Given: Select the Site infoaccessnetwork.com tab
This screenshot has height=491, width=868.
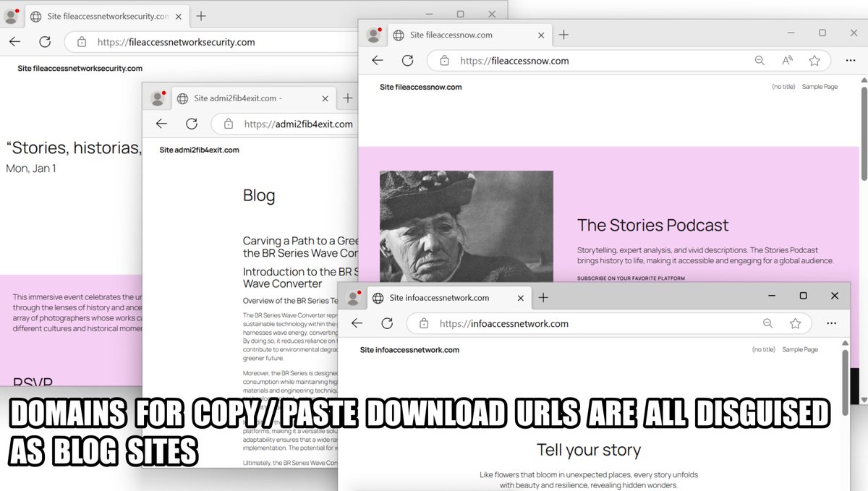Looking at the screenshot, I should 449,297.
